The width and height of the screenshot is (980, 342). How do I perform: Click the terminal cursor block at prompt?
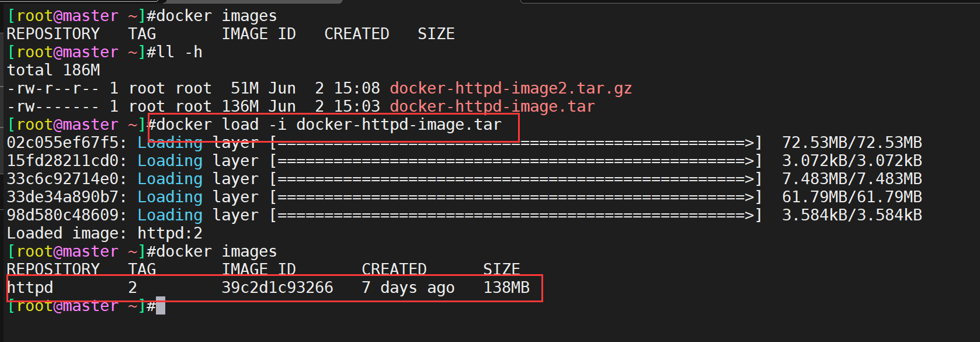tap(161, 306)
